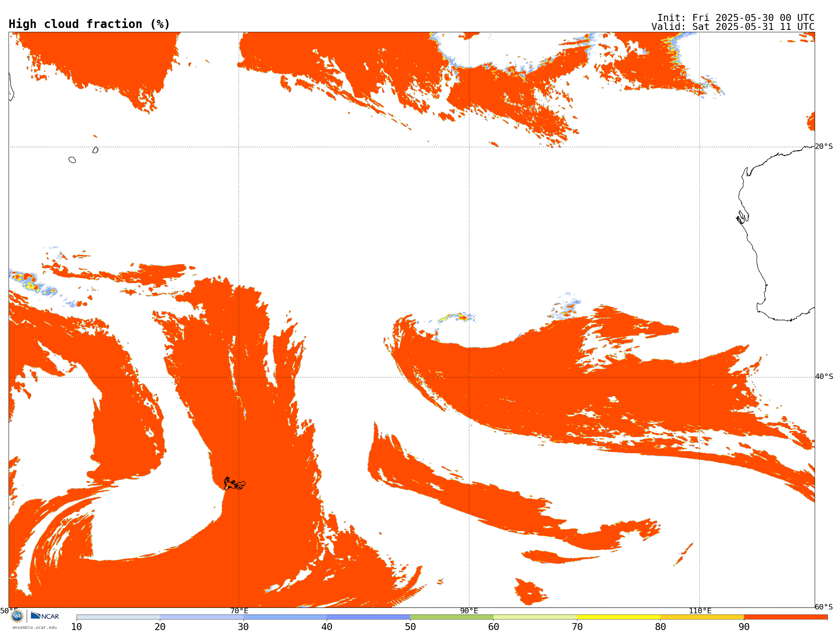Click the 60°S latitude label

pos(824,606)
